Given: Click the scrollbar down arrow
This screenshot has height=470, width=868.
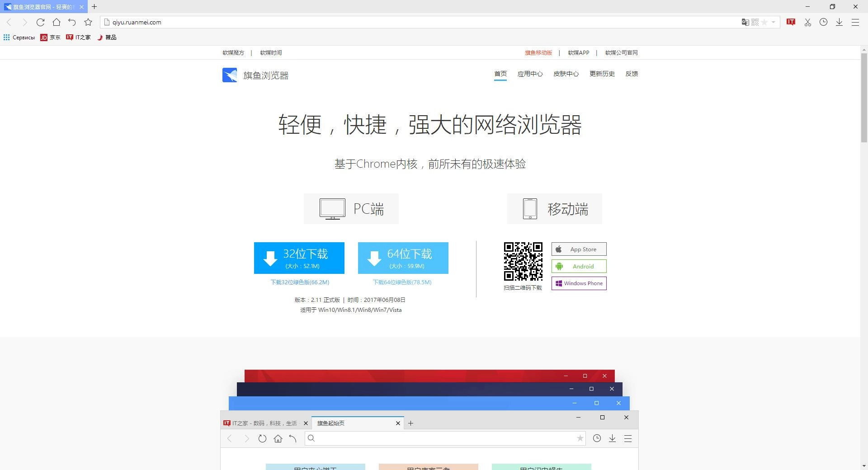Looking at the screenshot, I should point(864,466).
